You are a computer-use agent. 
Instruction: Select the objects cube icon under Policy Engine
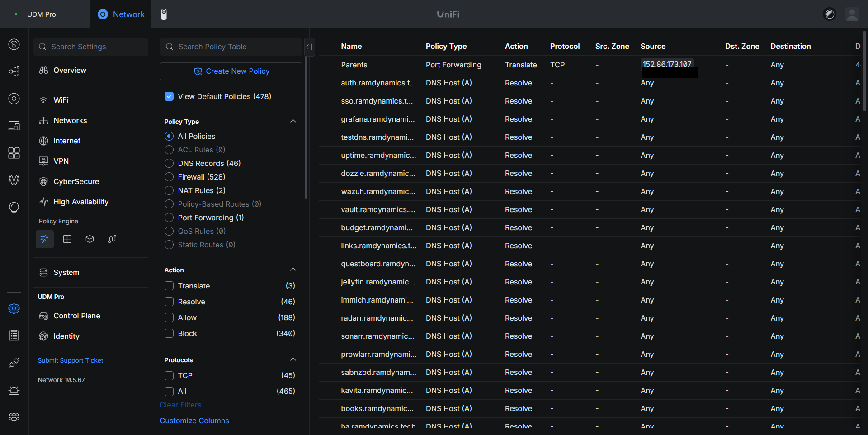pyautogui.click(x=90, y=239)
